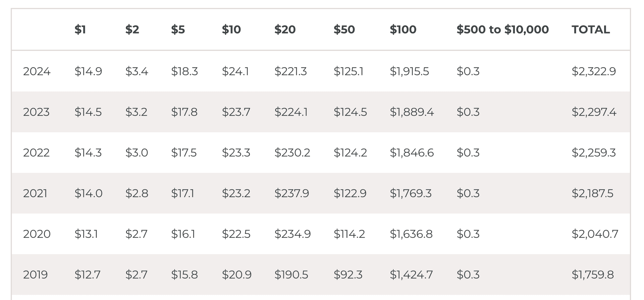Click the TOTAL column header
Viewport: 644px width, 300px height.
tap(591, 30)
